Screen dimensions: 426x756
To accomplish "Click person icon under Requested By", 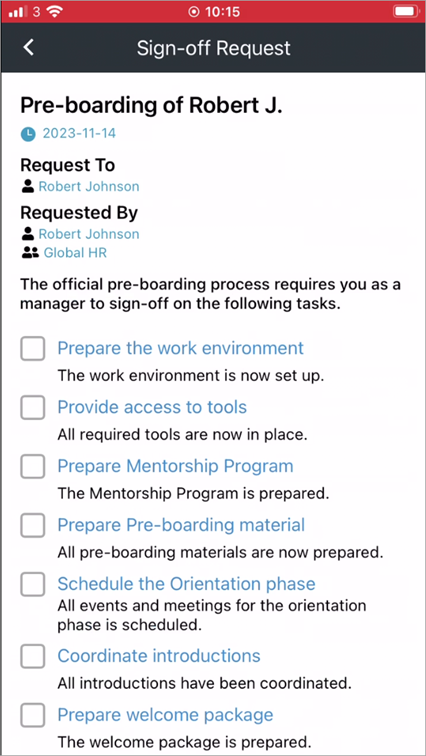I will pyautogui.click(x=28, y=234).
